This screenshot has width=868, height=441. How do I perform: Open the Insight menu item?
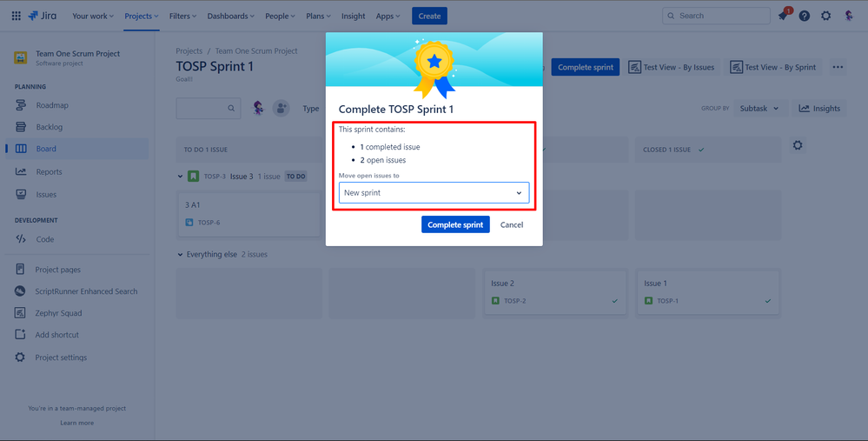pyautogui.click(x=353, y=16)
